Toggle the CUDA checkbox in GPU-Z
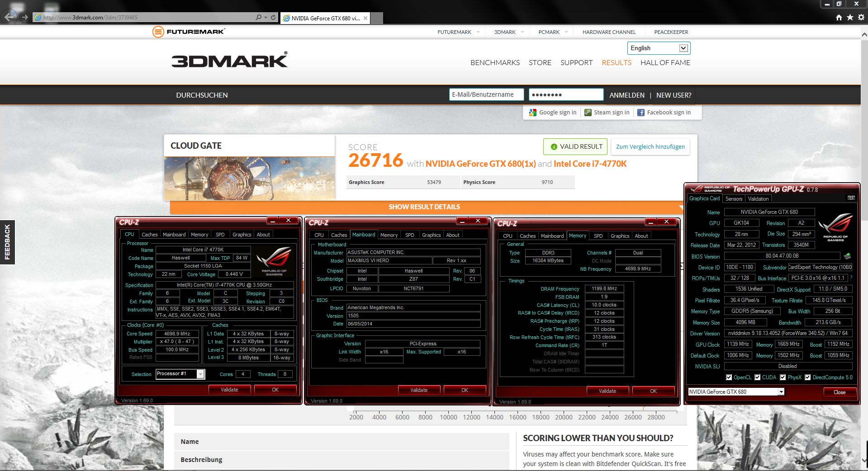 coord(757,377)
